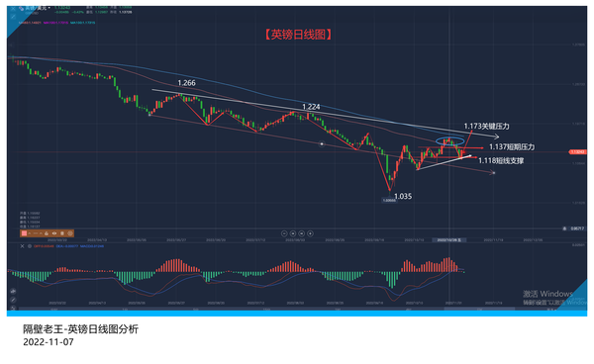This screenshot has width=594, height=364.
Task: Click the second circular chart control button
Action: tap(293, 233)
